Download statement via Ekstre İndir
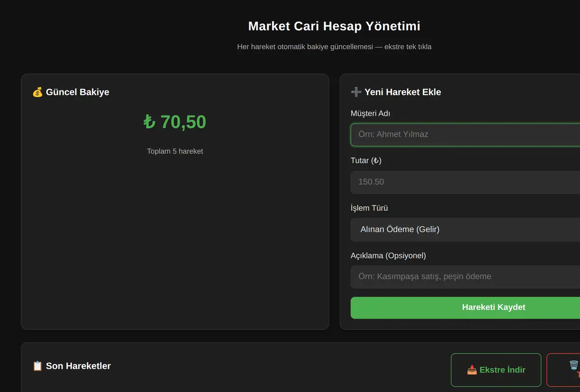 point(496,370)
